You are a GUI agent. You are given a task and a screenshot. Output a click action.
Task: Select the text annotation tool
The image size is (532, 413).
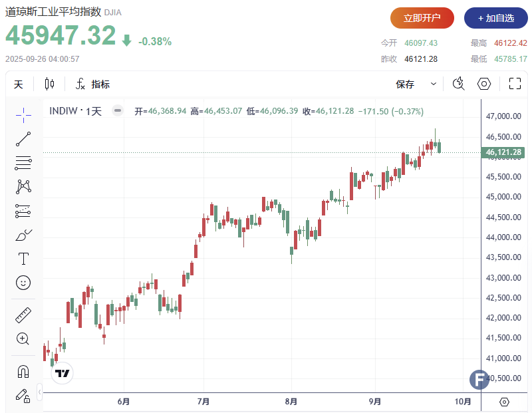point(23,259)
